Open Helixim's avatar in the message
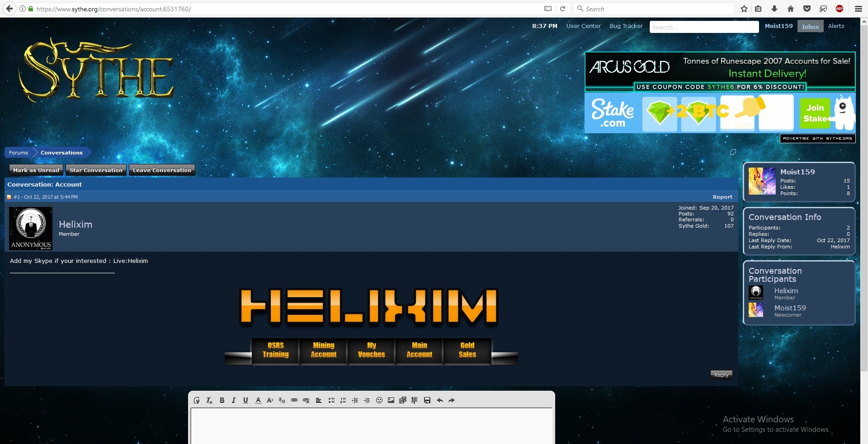Image resolution: width=868 pixels, height=444 pixels. click(x=31, y=229)
